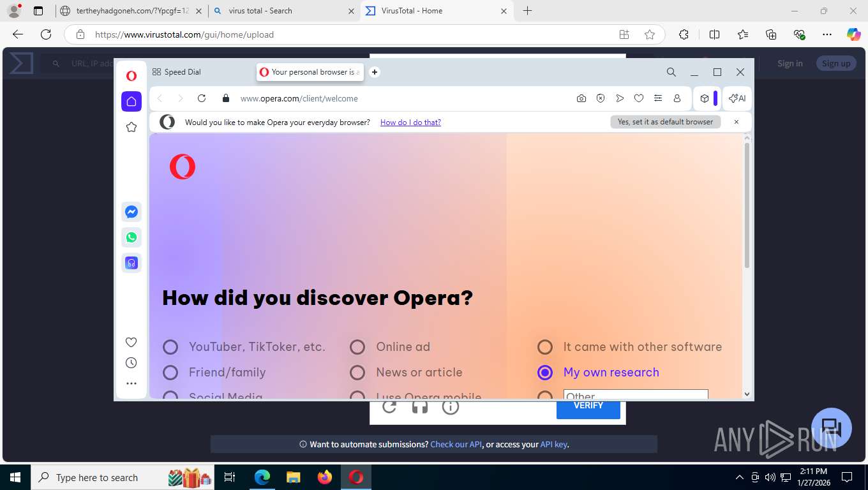Click the VERIFY captcha button
The width and height of the screenshot is (868, 490).
[x=588, y=408]
